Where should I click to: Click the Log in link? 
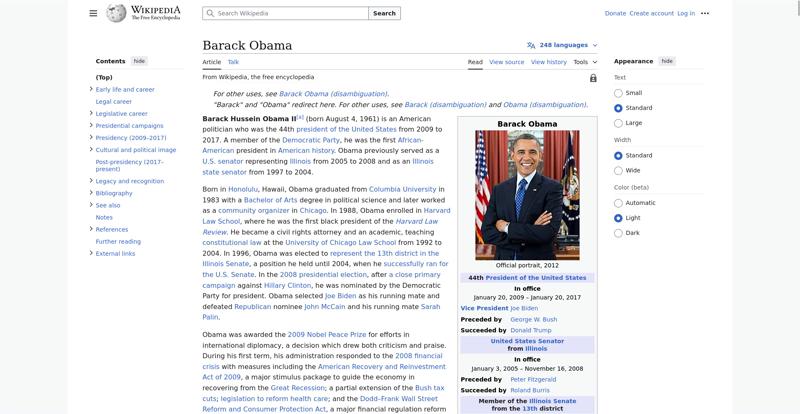[686, 14]
